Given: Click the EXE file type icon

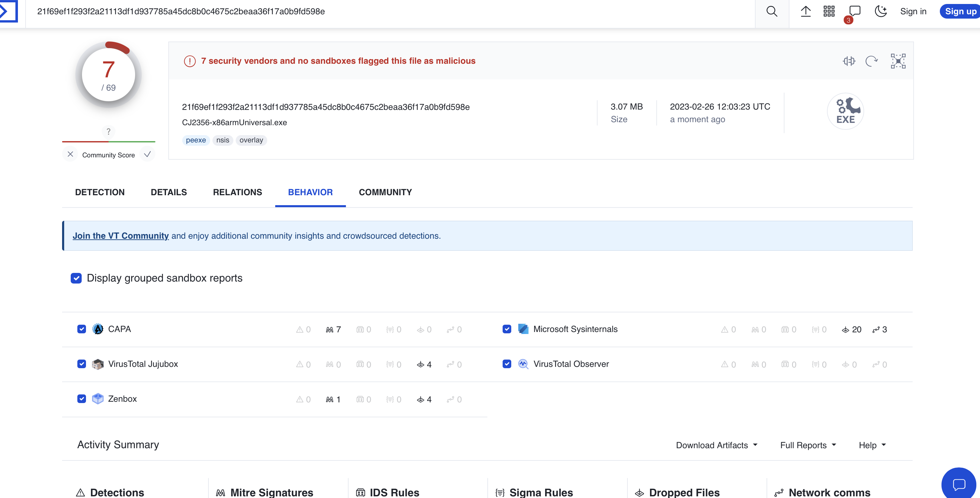Looking at the screenshot, I should tap(845, 111).
